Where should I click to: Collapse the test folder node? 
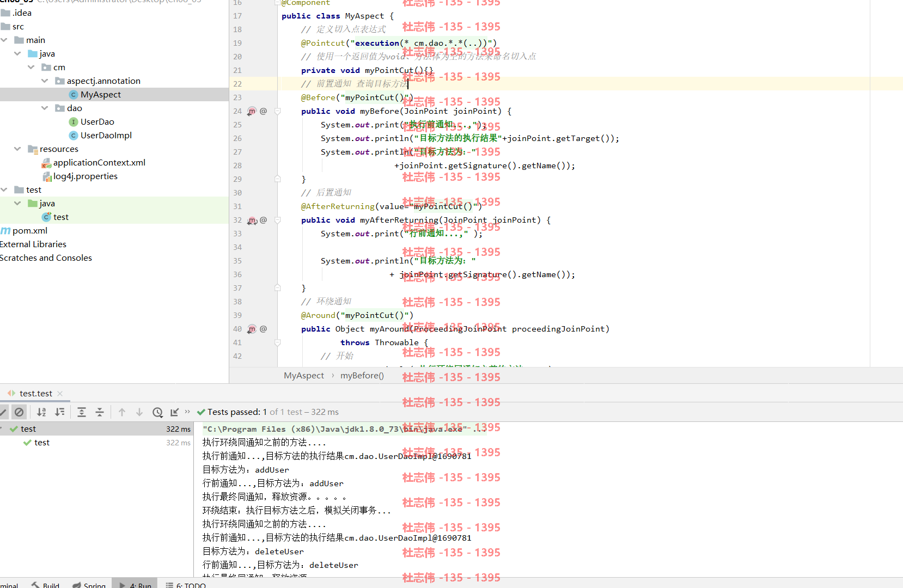click(4, 189)
